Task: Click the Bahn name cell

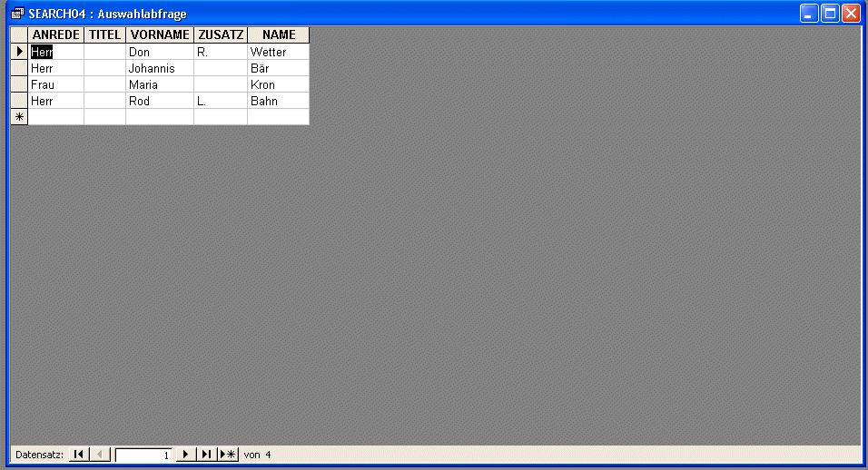Action: pos(279,101)
